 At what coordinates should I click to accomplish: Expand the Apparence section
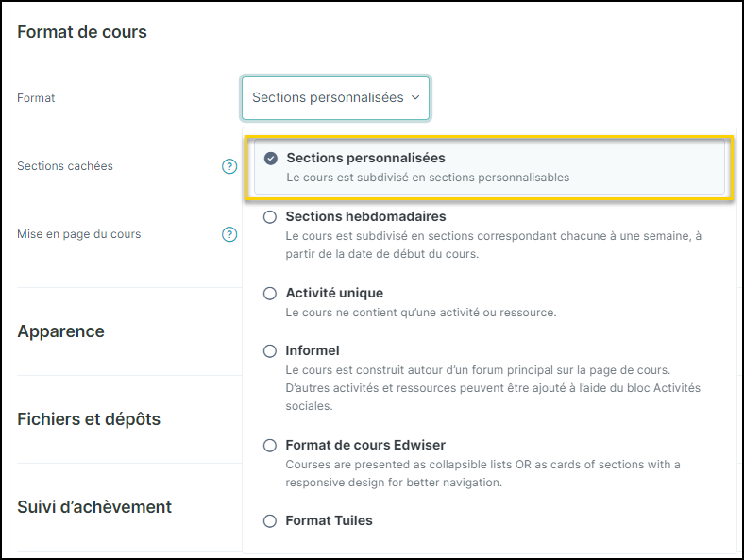coord(60,331)
